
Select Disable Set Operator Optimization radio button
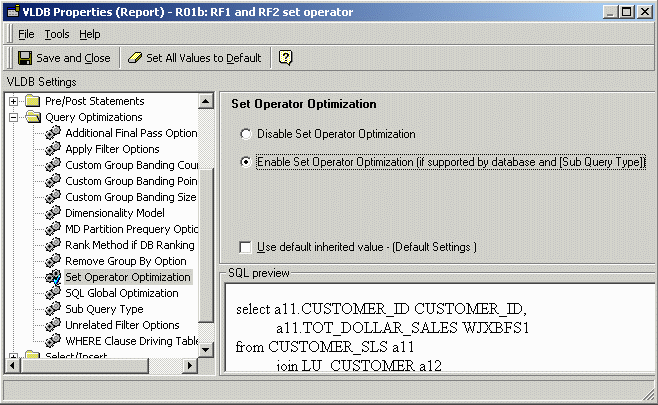(245, 134)
